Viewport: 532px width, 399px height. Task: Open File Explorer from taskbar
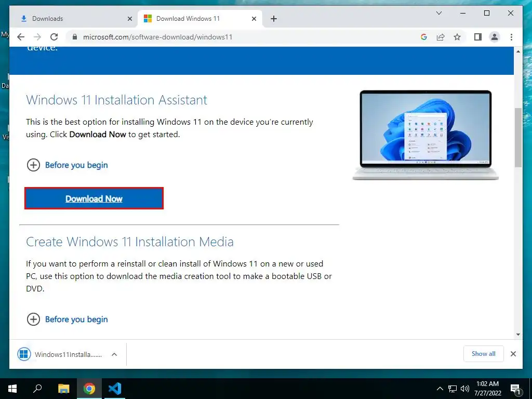click(x=63, y=389)
